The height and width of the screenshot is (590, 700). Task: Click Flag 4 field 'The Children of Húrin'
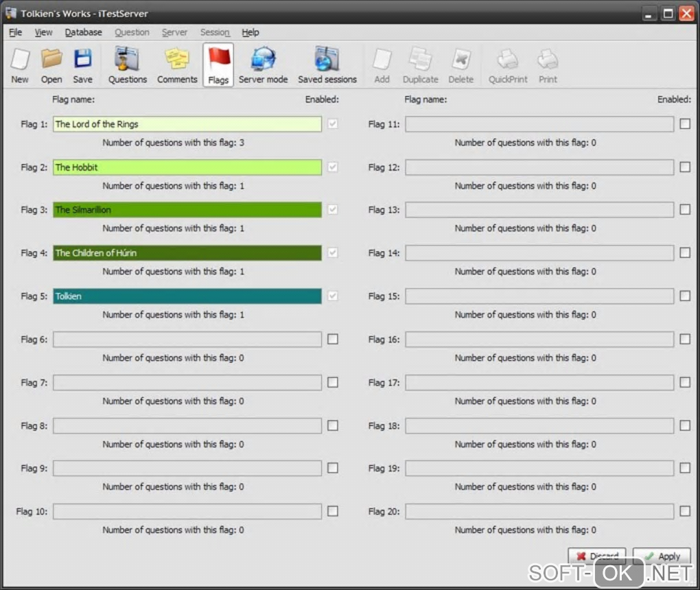187,253
